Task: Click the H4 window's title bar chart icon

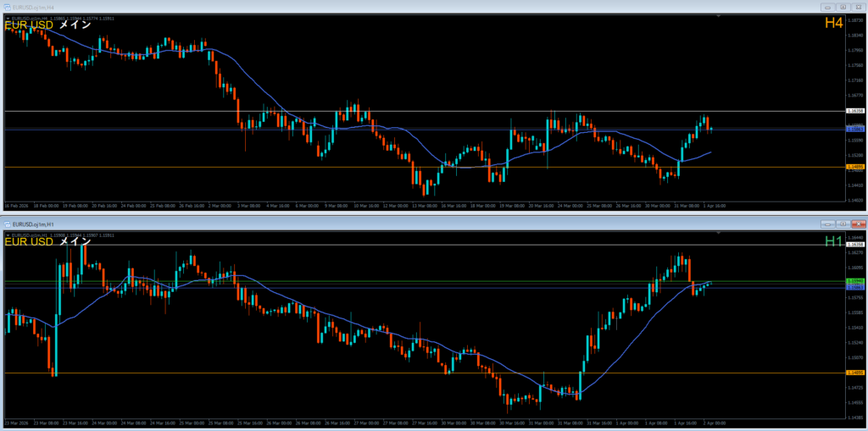Action: pos(8,6)
